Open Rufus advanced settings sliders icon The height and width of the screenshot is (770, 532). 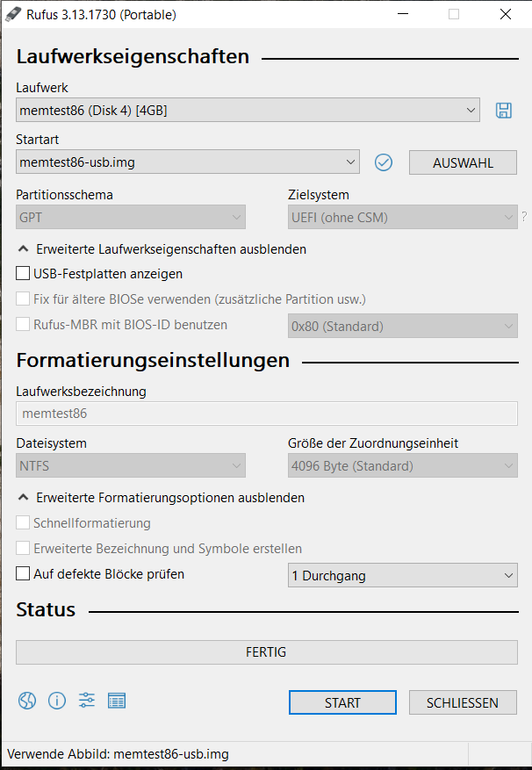[86, 701]
